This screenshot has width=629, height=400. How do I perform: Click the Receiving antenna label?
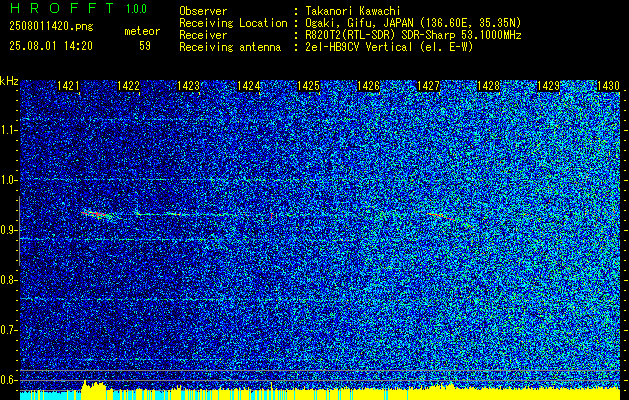230,47
